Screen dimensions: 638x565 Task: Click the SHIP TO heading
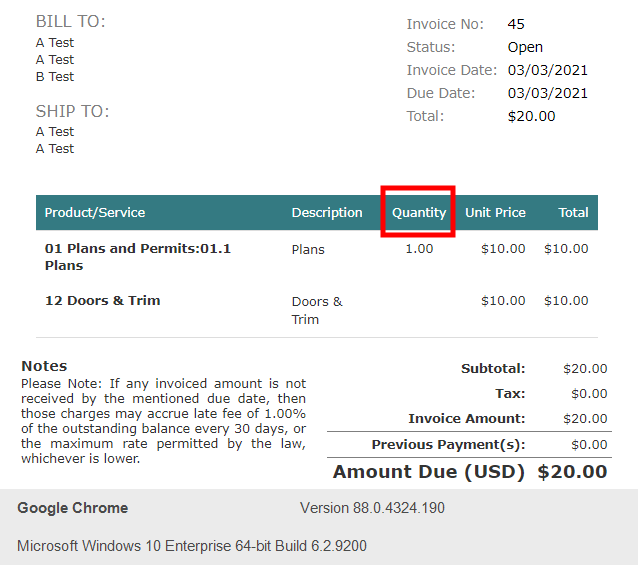tap(72, 111)
